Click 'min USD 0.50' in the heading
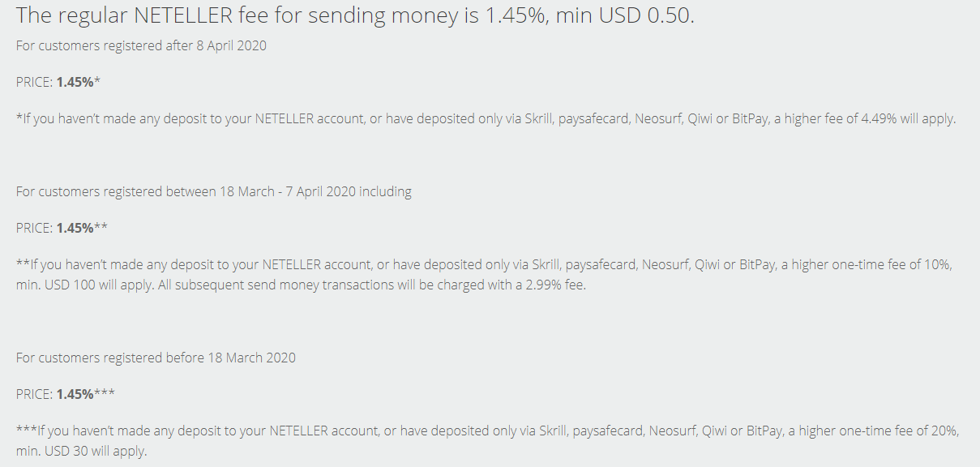980x467 pixels. point(627,16)
